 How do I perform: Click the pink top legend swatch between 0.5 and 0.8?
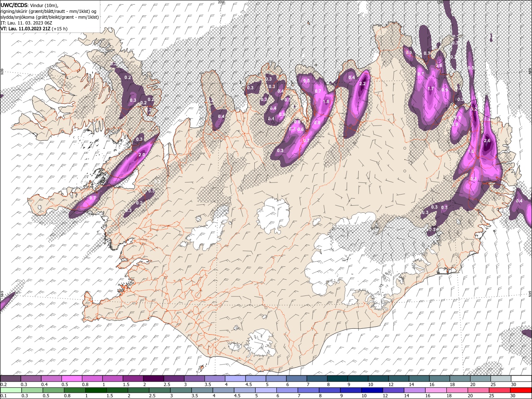click(x=72, y=379)
